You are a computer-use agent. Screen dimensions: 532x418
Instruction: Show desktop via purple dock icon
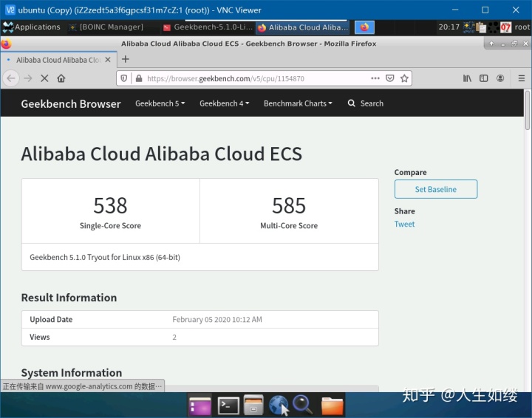click(199, 405)
